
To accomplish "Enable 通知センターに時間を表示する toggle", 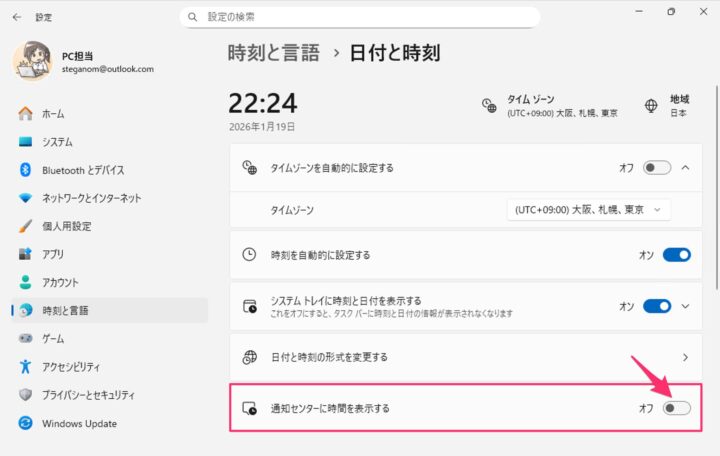I will coord(676,408).
